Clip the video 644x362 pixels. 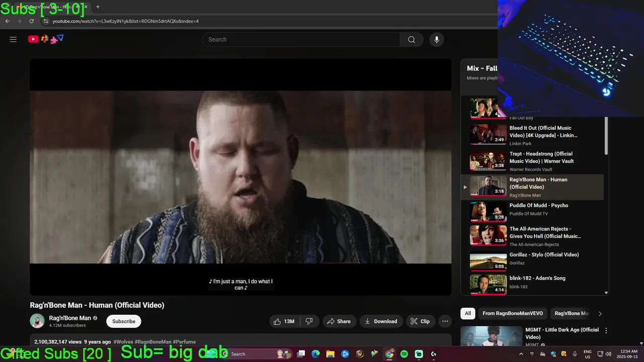pyautogui.click(x=420, y=321)
